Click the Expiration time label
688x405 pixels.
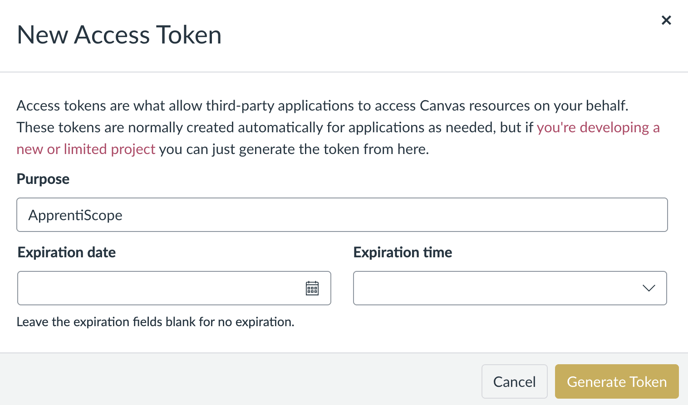coord(402,252)
